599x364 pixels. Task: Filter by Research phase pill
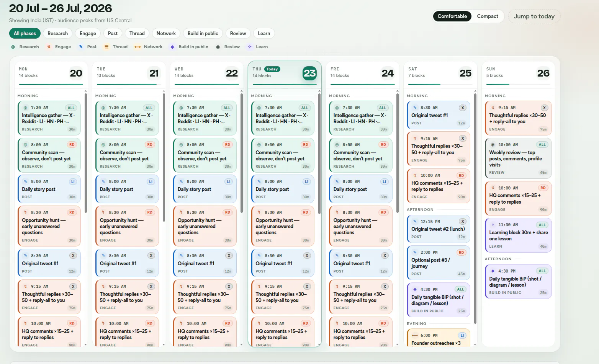point(57,34)
